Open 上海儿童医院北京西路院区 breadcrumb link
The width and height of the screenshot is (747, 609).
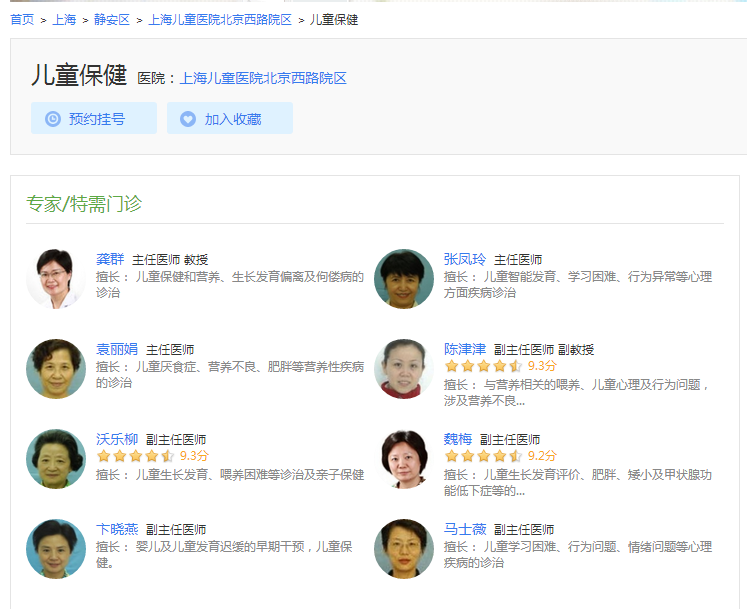pyautogui.click(x=220, y=20)
